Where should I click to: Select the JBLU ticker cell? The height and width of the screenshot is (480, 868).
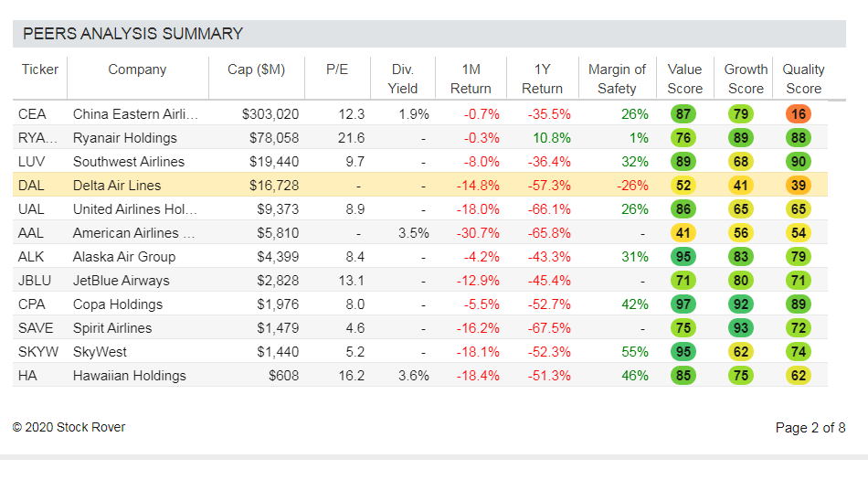(x=35, y=281)
